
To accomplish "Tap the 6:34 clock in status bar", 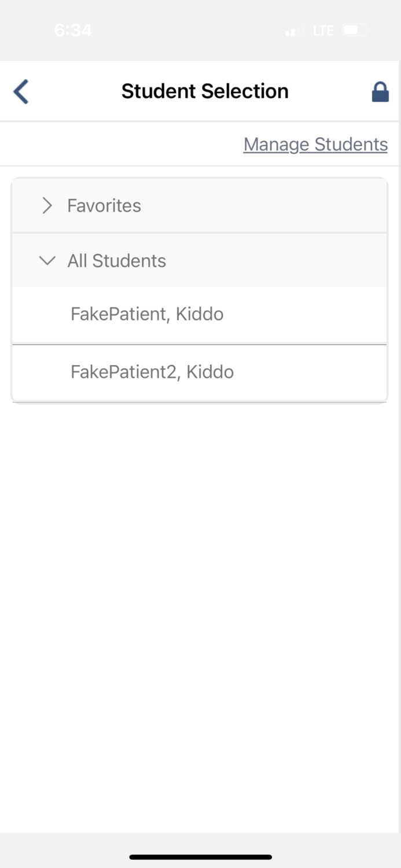I will tap(73, 30).
